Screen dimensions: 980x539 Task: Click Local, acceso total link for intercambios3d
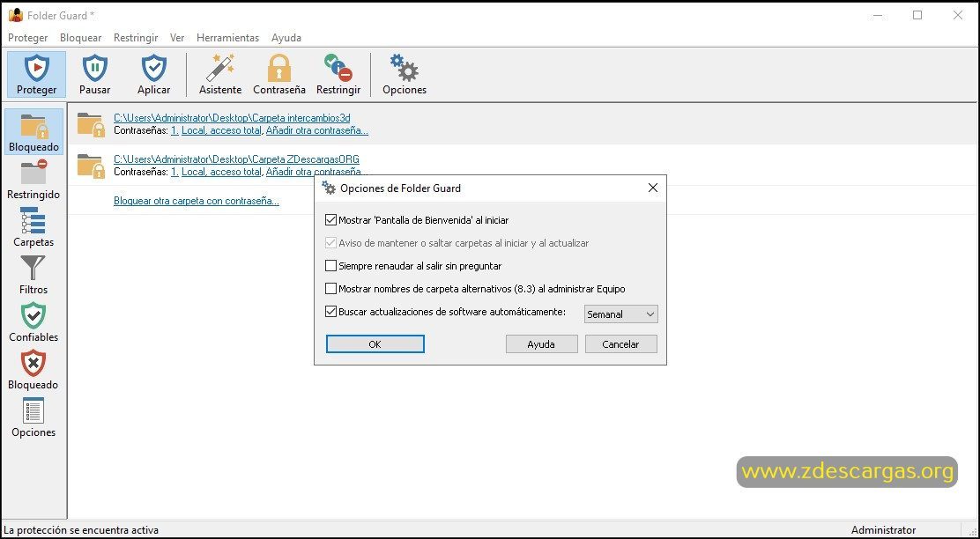pos(221,130)
